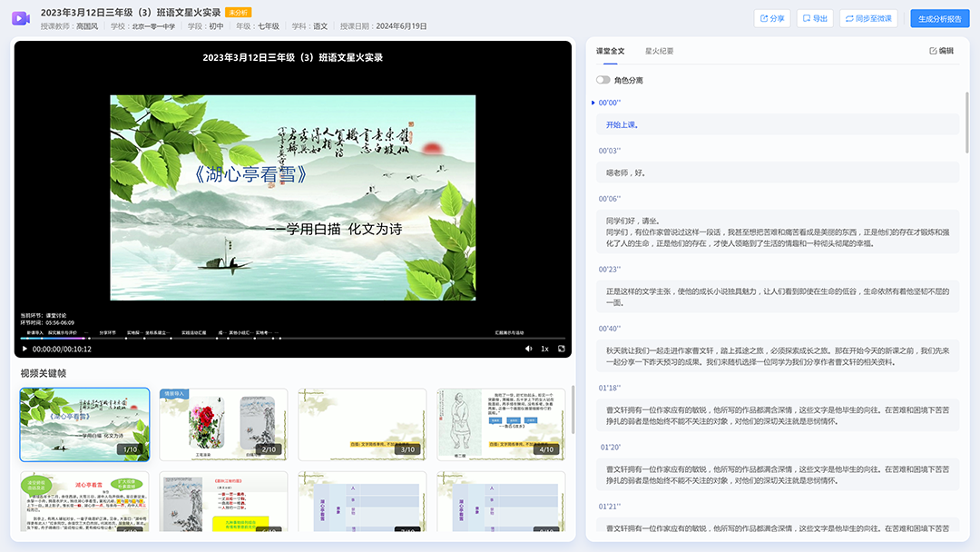Toggle the 角色分离 switch
Screen dimensions: 980x552
pyautogui.click(x=603, y=80)
